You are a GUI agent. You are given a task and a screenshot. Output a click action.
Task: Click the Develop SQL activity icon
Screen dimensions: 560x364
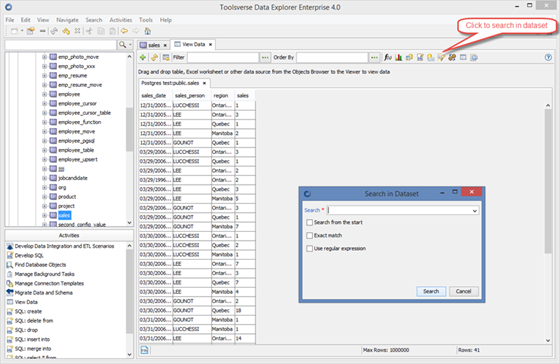click(x=10, y=255)
